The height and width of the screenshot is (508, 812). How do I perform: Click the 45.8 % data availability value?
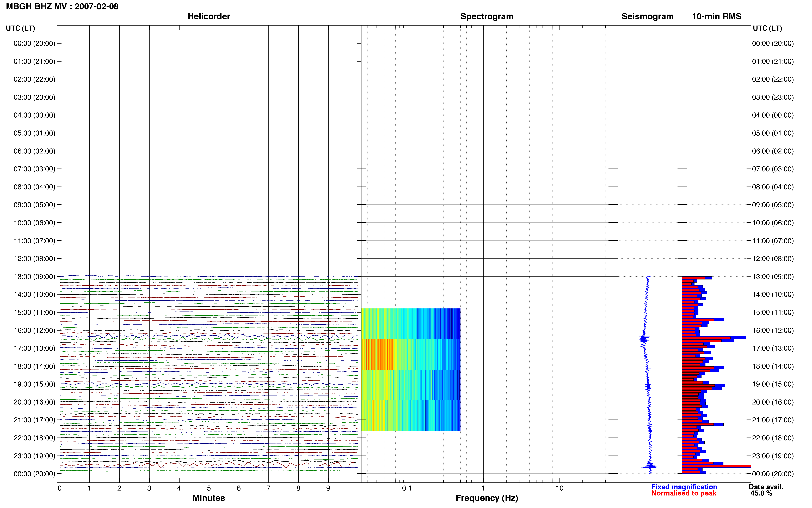761,493
